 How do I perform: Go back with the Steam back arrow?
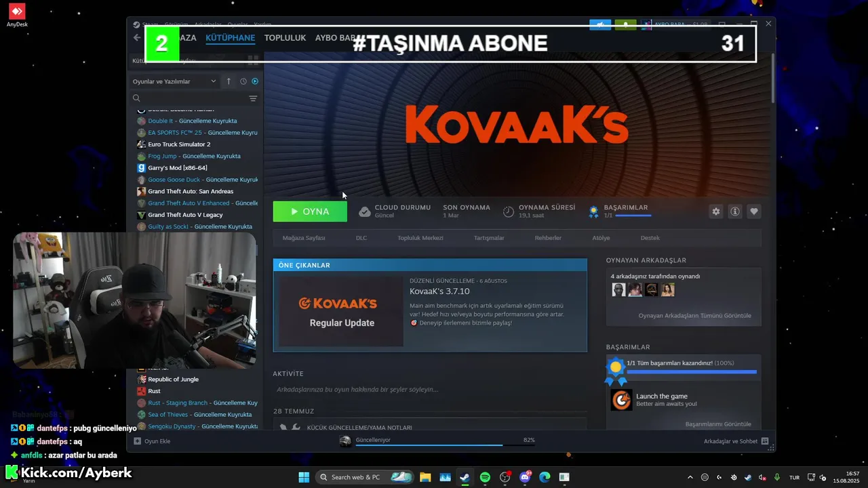pyautogui.click(x=137, y=38)
